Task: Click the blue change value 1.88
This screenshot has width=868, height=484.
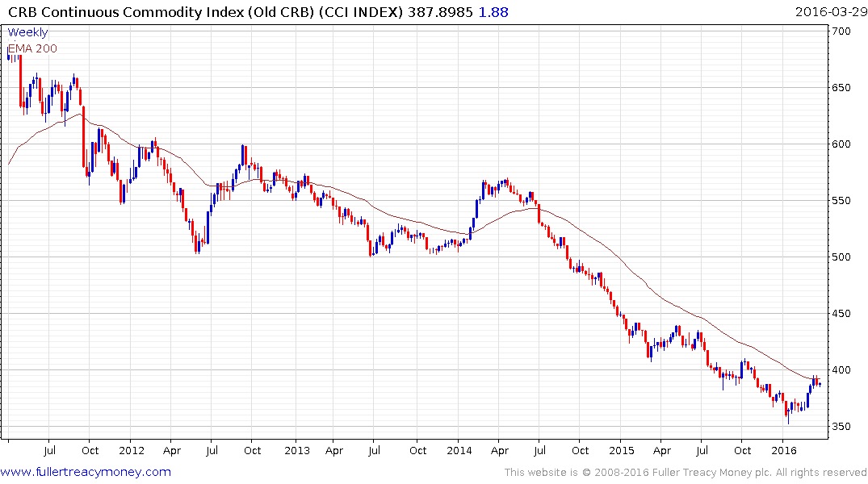Action: tap(493, 12)
